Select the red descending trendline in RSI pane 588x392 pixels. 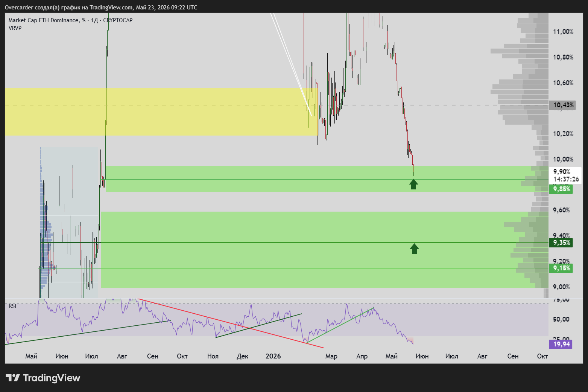[230, 324]
